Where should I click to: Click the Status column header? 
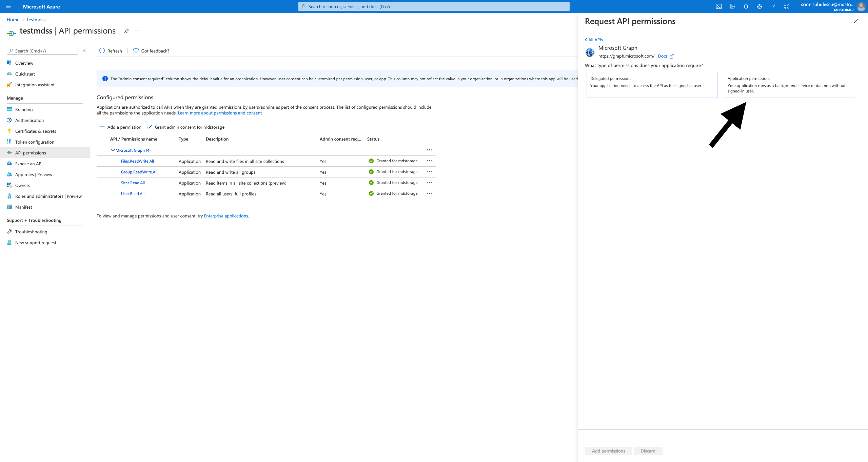click(x=373, y=139)
